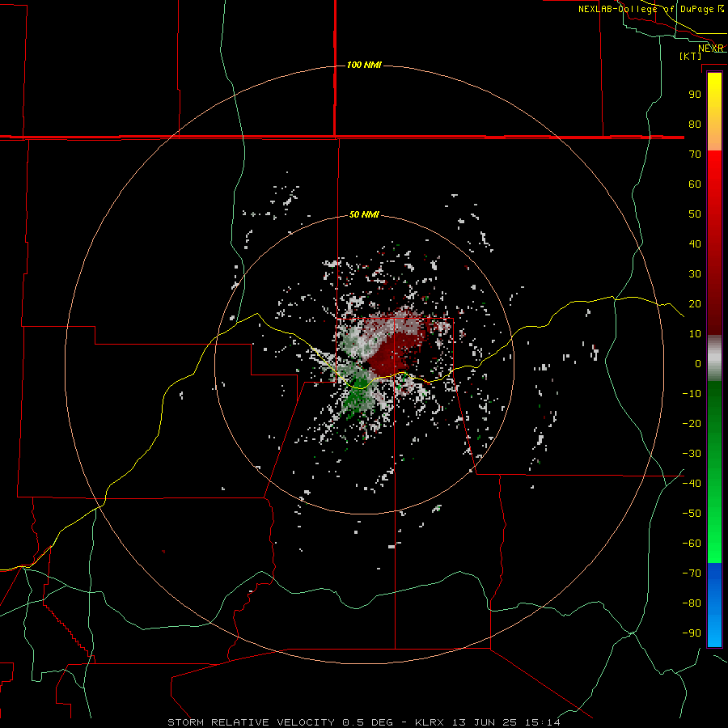Click the [KT] units label
This screenshot has height=728, width=728.
(x=691, y=56)
